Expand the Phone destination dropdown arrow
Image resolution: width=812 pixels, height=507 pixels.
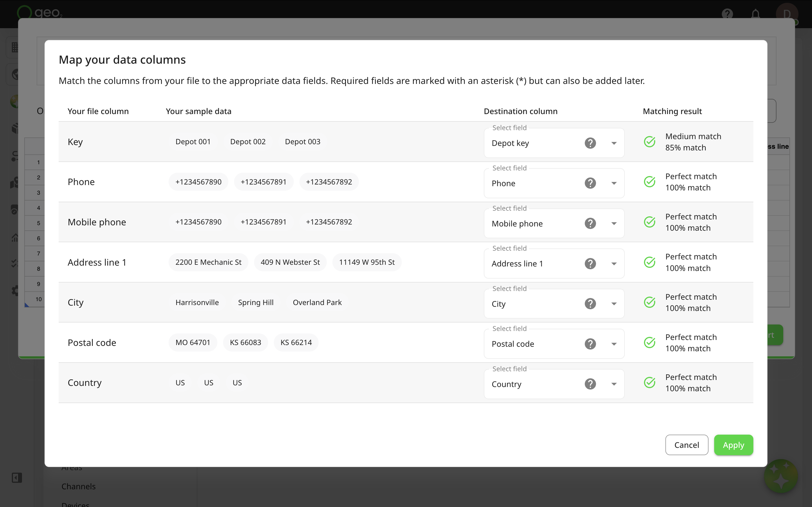614,183
